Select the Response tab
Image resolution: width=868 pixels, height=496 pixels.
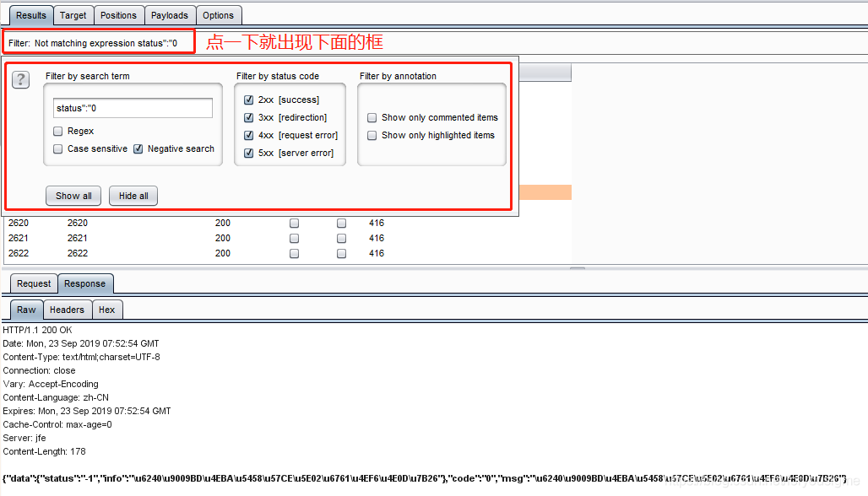click(84, 283)
